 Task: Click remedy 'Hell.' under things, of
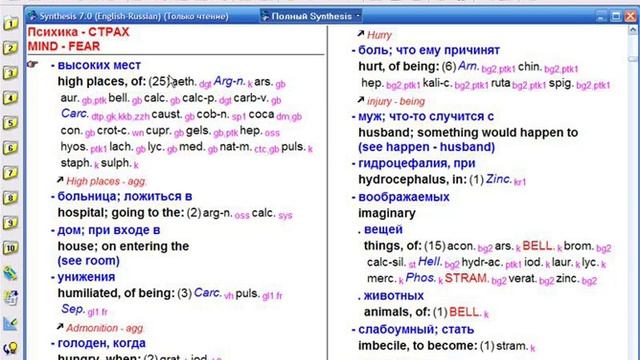(x=430, y=262)
